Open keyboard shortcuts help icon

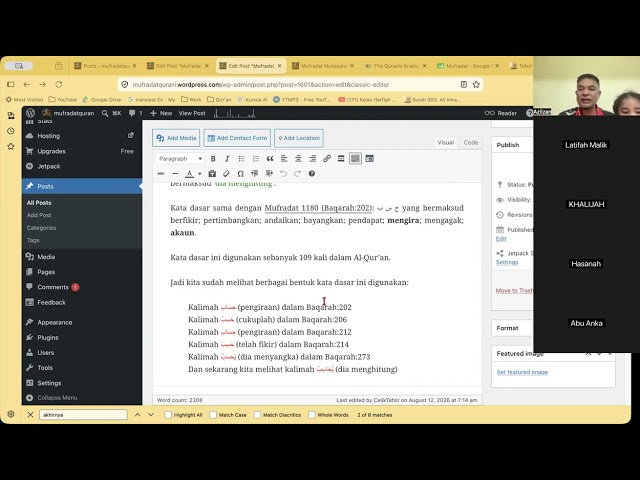[312, 173]
